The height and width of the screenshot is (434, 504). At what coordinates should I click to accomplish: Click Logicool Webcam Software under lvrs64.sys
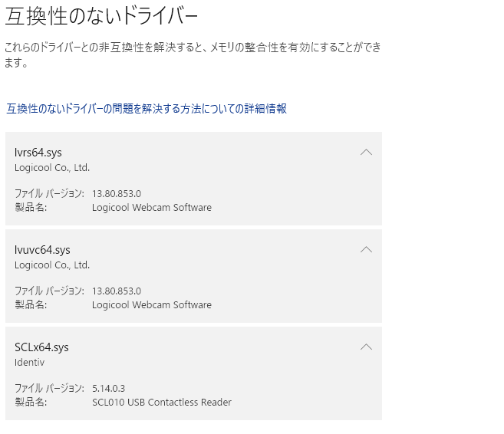point(152,208)
